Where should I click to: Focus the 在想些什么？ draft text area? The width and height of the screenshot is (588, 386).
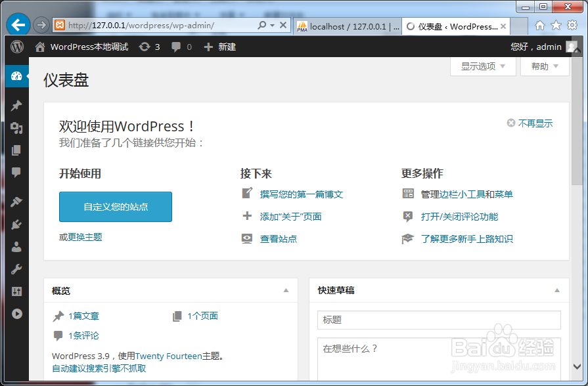pos(439,359)
